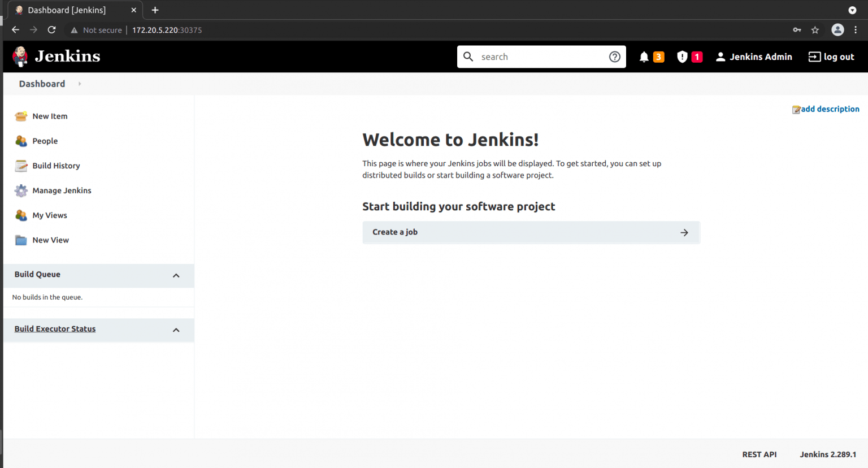Open Manage Jenkins settings gear
868x468 pixels.
pos(21,190)
